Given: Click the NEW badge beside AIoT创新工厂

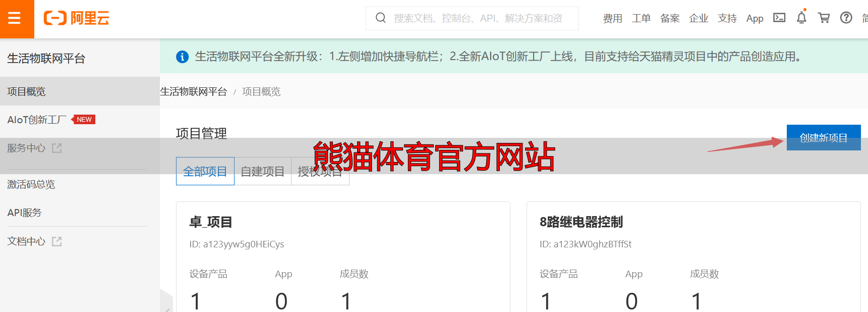Looking at the screenshot, I should [83, 120].
